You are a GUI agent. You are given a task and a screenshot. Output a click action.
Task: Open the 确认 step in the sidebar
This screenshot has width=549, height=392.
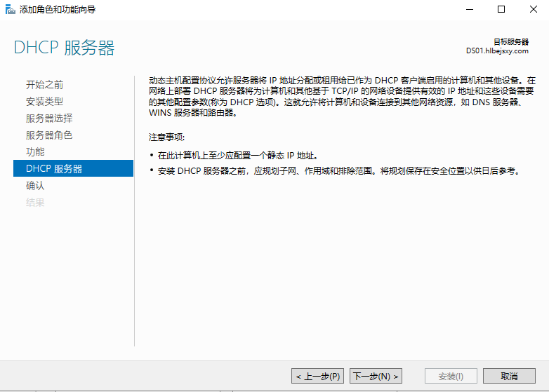[35, 186]
